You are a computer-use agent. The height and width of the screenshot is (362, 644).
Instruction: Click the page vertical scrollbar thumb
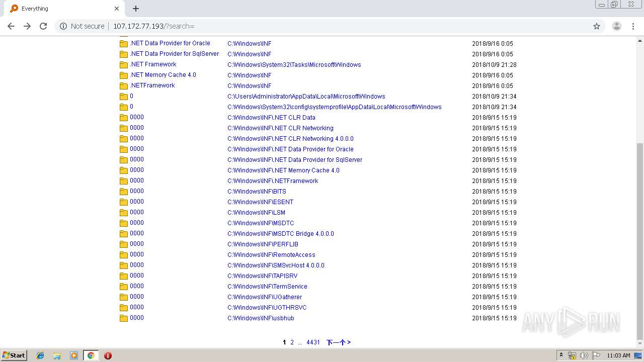click(640, 240)
